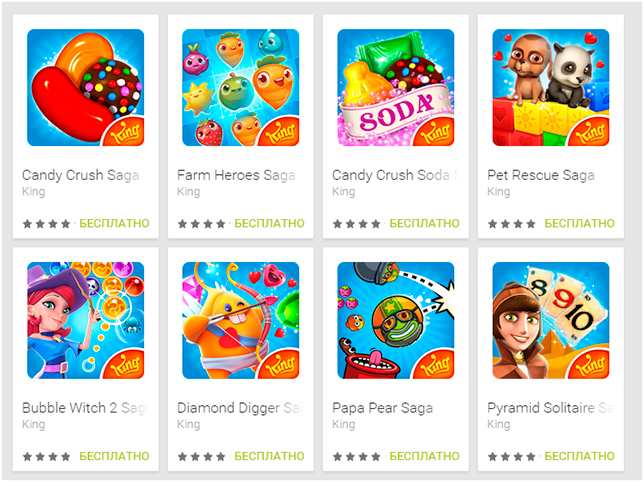Click БЕСПЛАТНО under Candy Crush Saga
The height and width of the screenshot is (482, 644).
tap(114, 223)
